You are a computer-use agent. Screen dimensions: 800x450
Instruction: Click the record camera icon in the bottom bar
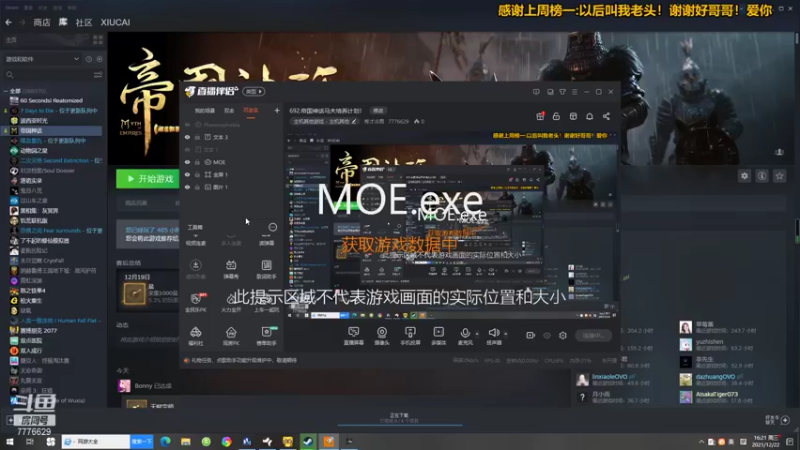click(531, 335)
